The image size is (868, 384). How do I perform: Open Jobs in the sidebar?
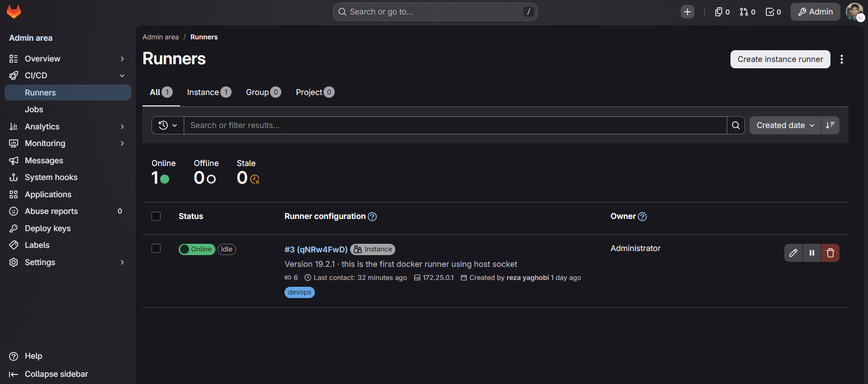[x=68, y=109]
